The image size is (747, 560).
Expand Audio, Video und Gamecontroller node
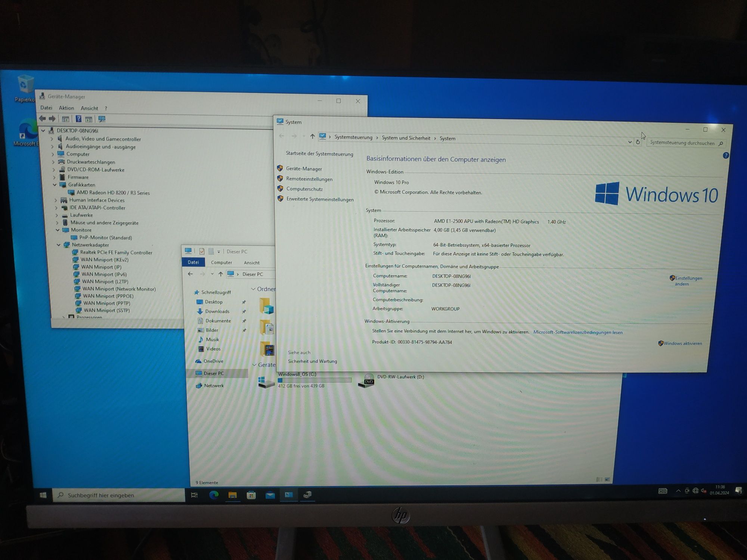click(x=52, y=139)
